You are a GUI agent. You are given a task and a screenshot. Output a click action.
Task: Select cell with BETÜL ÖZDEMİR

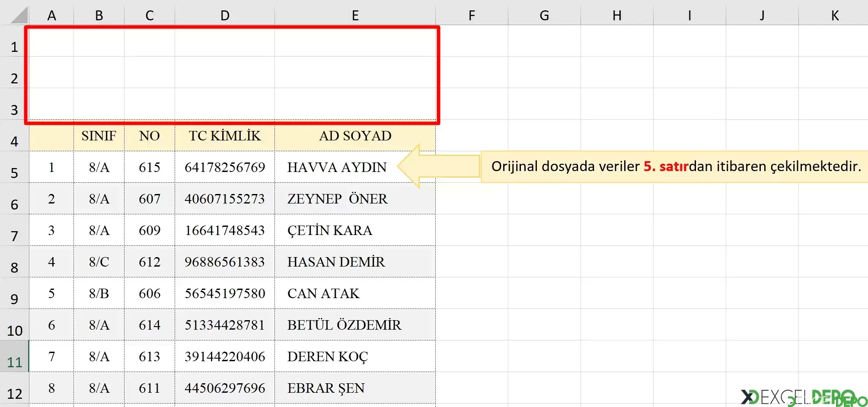355,324
